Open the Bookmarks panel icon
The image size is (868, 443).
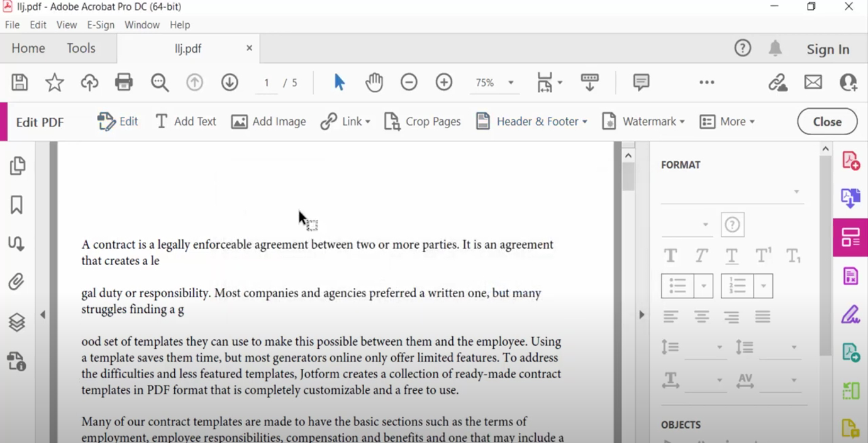point(17,205)
